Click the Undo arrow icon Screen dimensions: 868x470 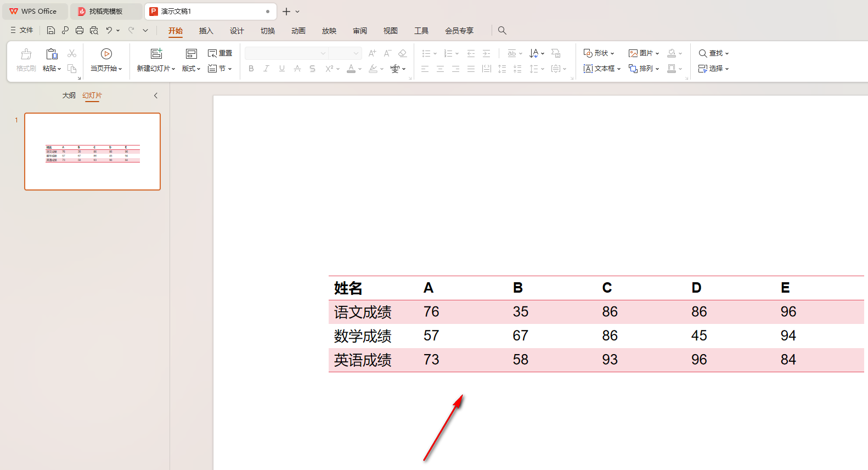(x=109, y=31)
